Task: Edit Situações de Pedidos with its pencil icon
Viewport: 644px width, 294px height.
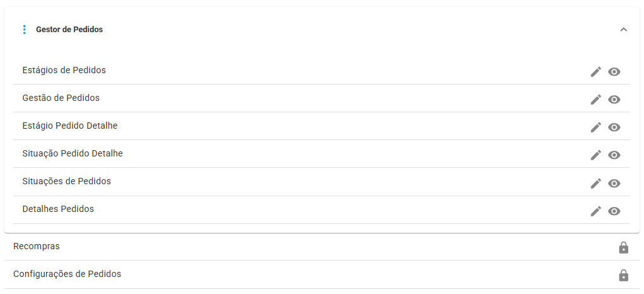Action: [595, 184]
